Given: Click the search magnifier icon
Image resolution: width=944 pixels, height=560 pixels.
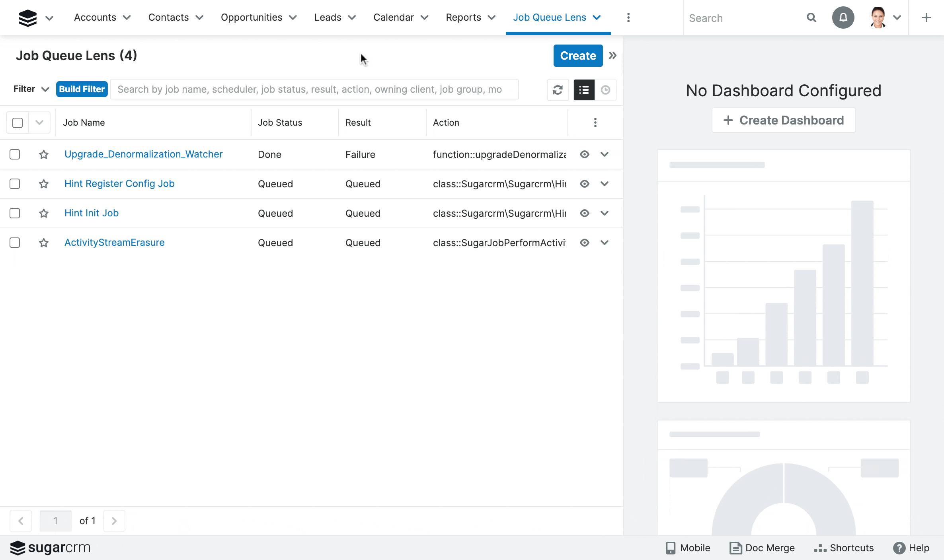Looking at the screenshot, I should [811, 17].
